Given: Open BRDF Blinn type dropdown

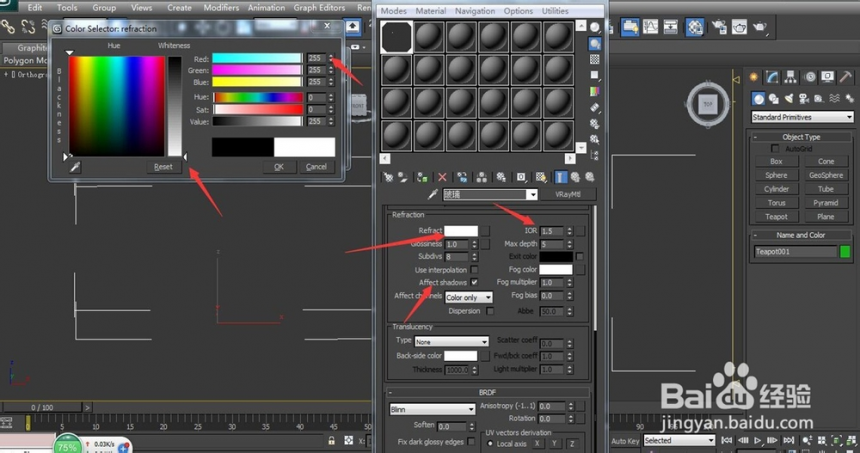Looking at the screenshot, I should click(x=432, y=410).
